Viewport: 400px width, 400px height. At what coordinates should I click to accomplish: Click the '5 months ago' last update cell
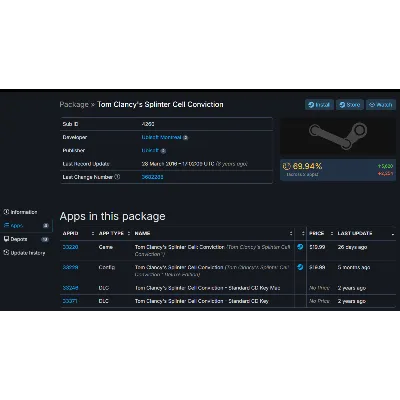[x=353, y=267]
